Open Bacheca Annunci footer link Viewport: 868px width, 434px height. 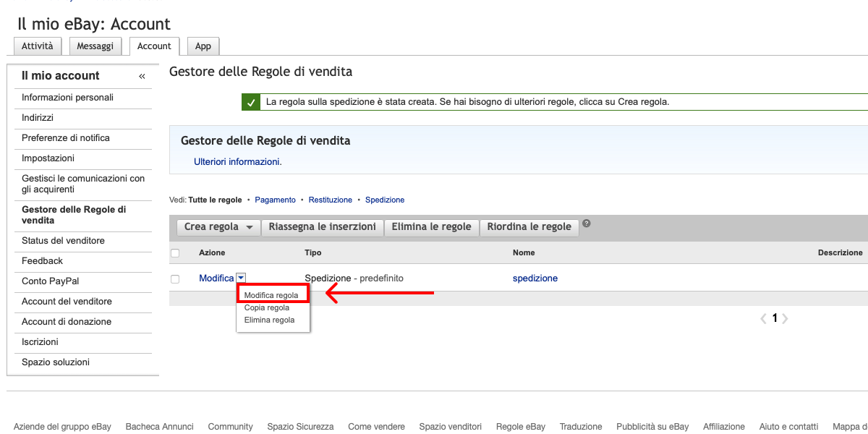coord(160,427)
